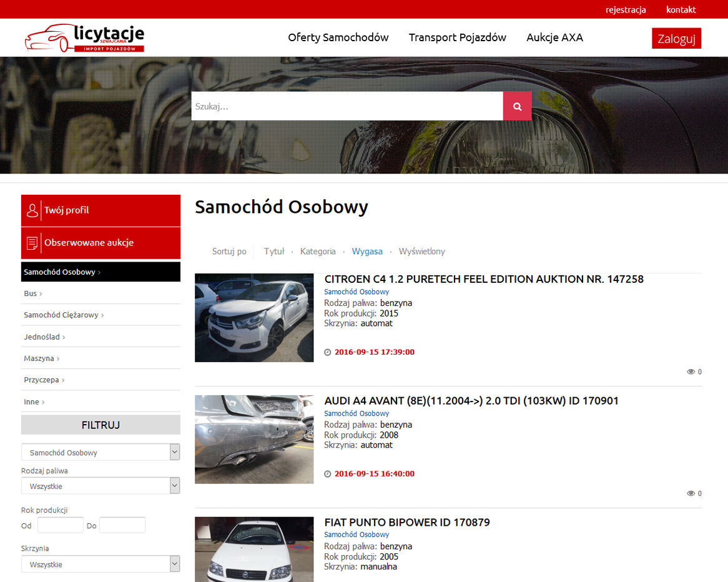
Task: Open Obserwowane aukcje
Action: pyautogui.click(x=101, y=243)
